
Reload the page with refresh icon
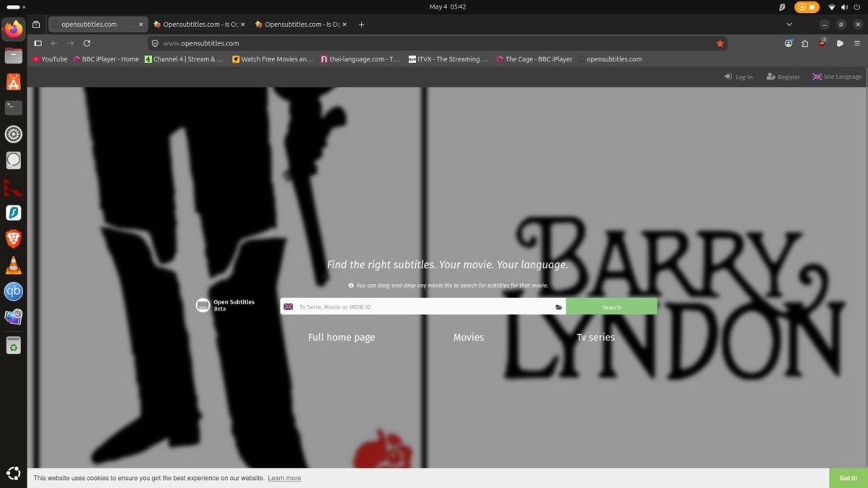87,43
